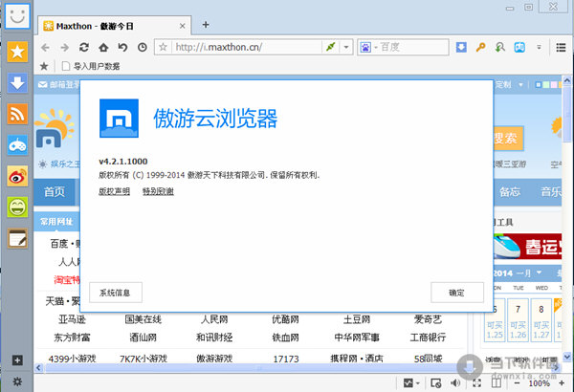Screen dimensions: 574x392
Task: Mute sound with status bar speaker icon
Action: pos(455,382)
